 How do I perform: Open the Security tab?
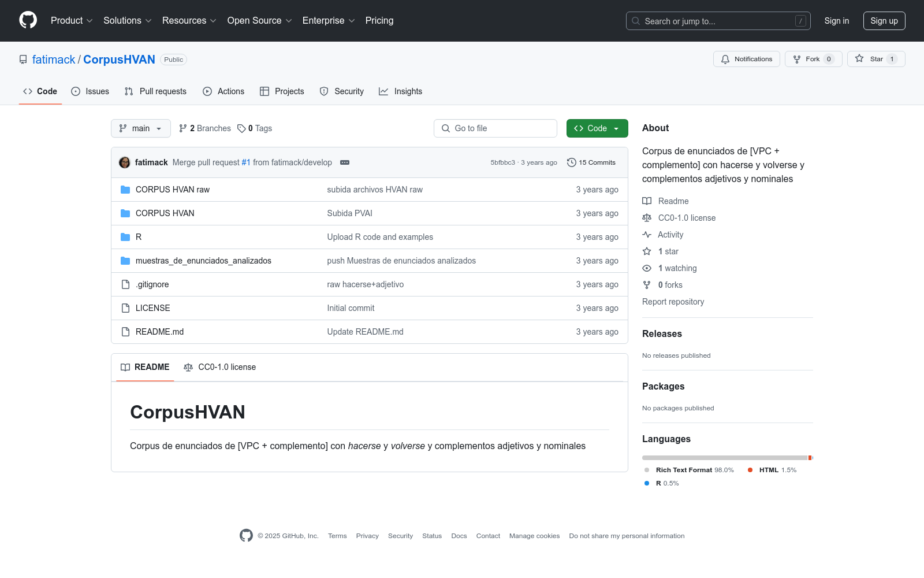[342, 91]
